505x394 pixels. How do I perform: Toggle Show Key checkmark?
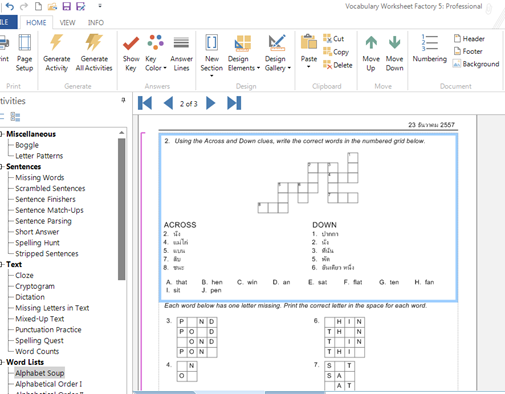(131, 53)
